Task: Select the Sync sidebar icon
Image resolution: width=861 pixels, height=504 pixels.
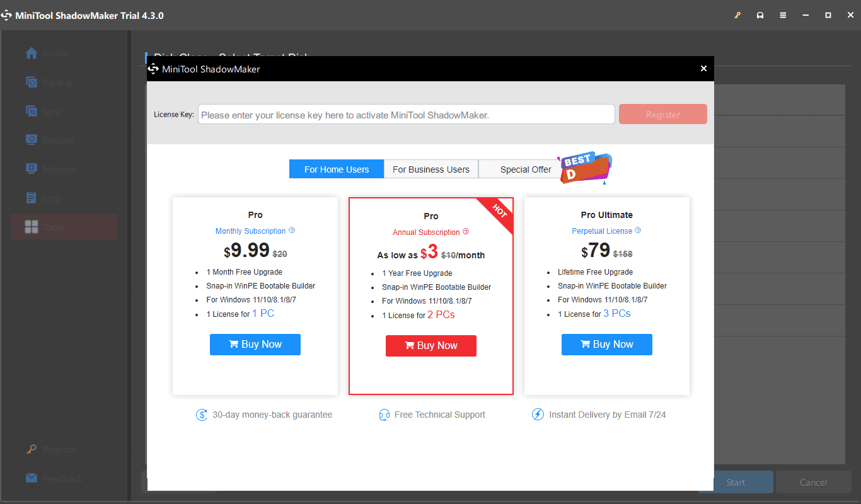Action: pos(32,112)
